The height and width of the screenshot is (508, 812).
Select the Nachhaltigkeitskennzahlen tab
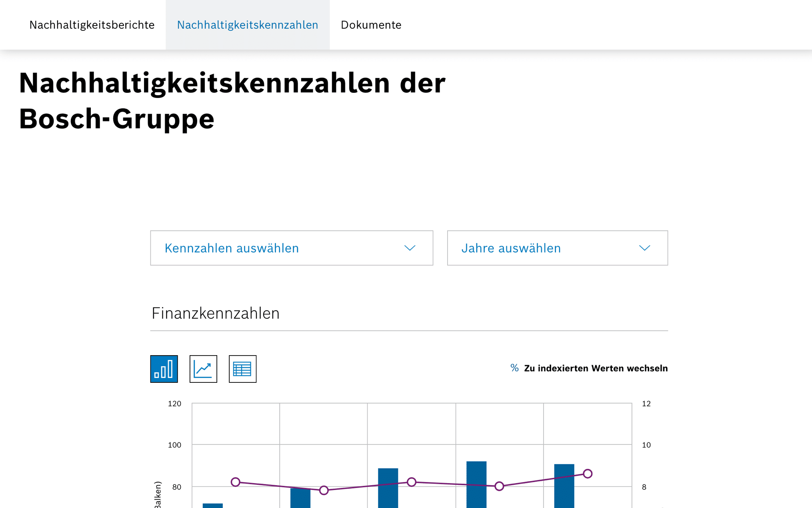coord(248,25)
